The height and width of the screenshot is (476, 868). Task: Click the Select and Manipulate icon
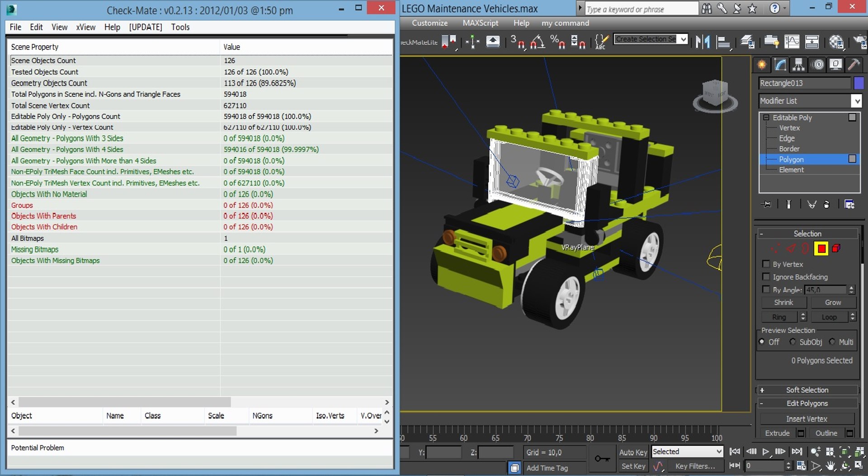pos(472,42)
